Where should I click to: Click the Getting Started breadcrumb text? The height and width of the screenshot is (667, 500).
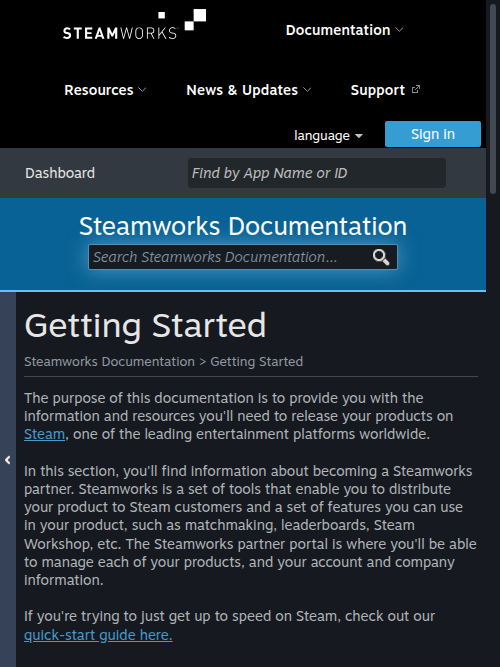coord(257,362)
